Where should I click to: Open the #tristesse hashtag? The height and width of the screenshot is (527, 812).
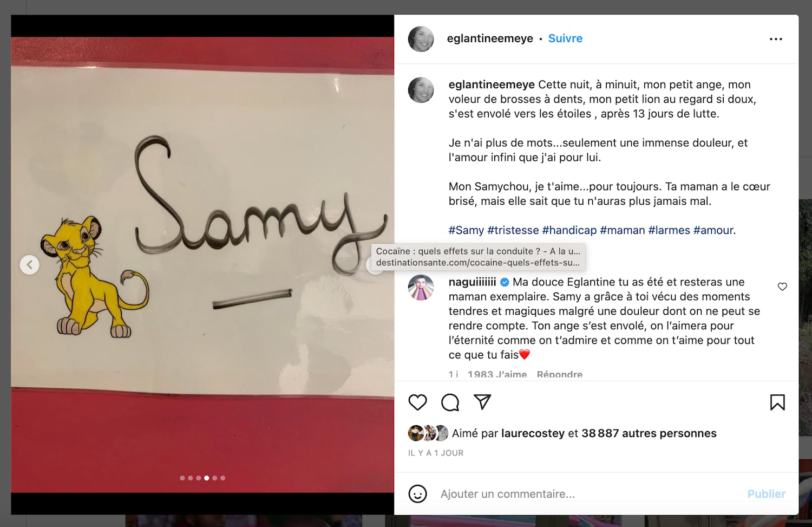(x=513, y=230)
